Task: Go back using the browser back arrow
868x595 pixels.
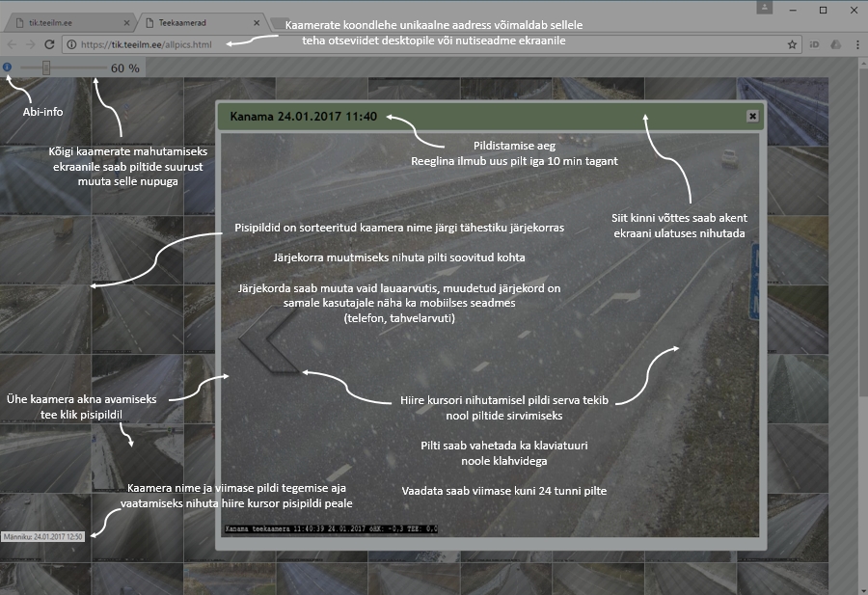Action: pyautogui.click(x=12, y=44)
